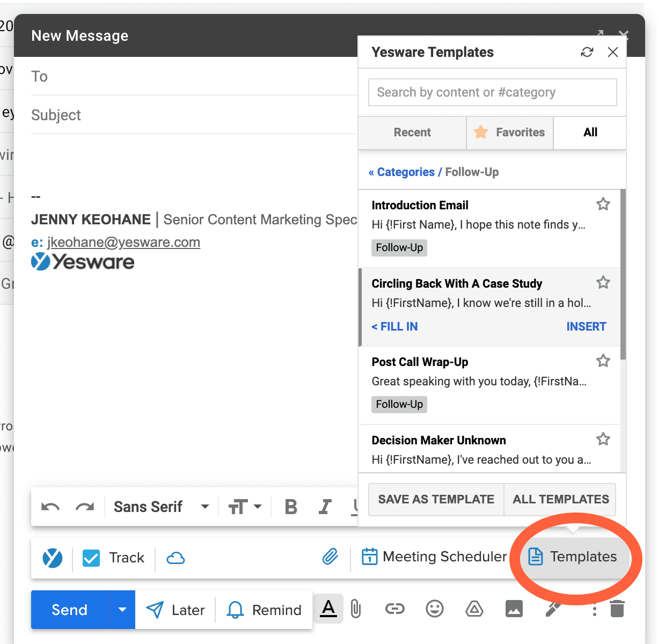Toggle email tracking checkbox
This screenshot has height=644, width=658.
[91, 558]
